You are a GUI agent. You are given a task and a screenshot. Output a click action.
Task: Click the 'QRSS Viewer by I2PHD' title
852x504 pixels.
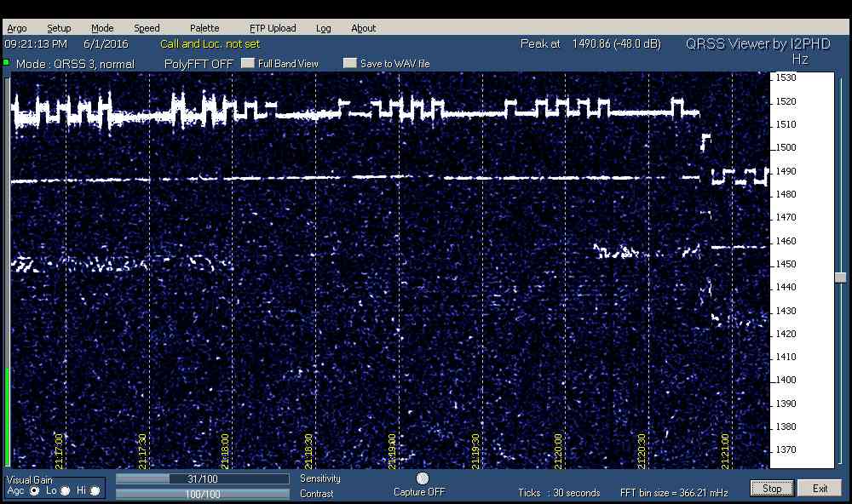(758, 44)
